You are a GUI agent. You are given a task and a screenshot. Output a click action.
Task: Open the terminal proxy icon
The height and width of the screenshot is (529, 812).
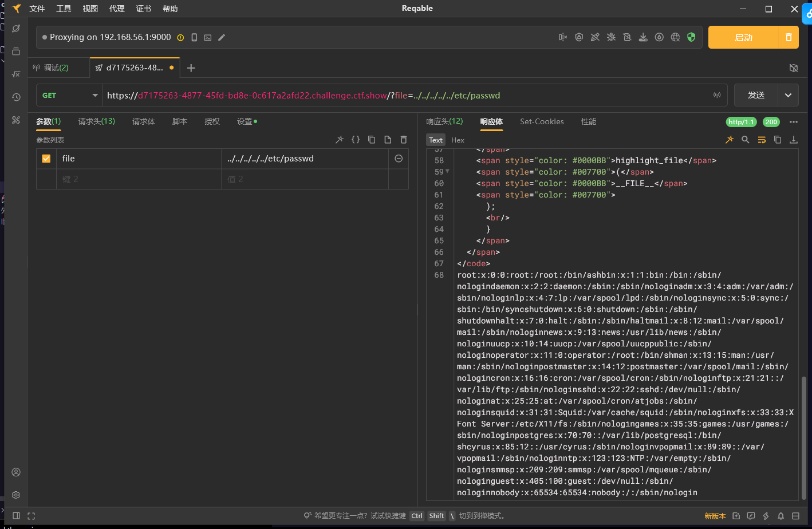208,37
